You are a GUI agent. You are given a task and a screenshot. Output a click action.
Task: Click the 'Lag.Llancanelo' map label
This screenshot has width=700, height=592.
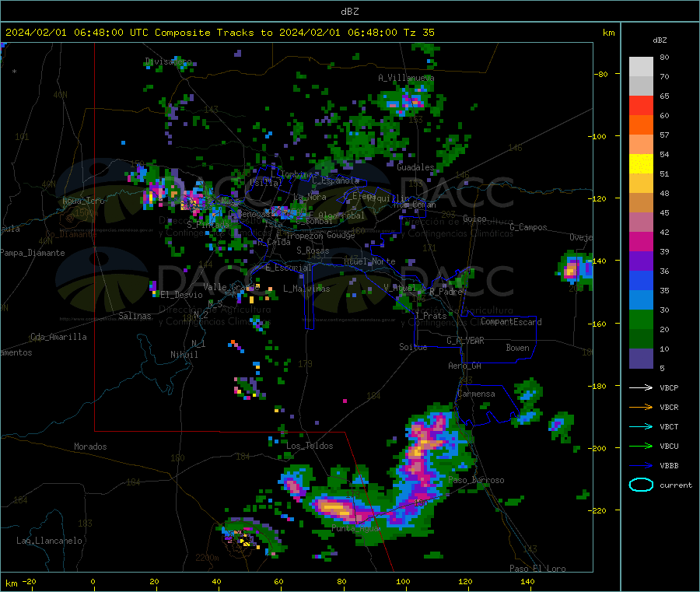pos(49,541)
